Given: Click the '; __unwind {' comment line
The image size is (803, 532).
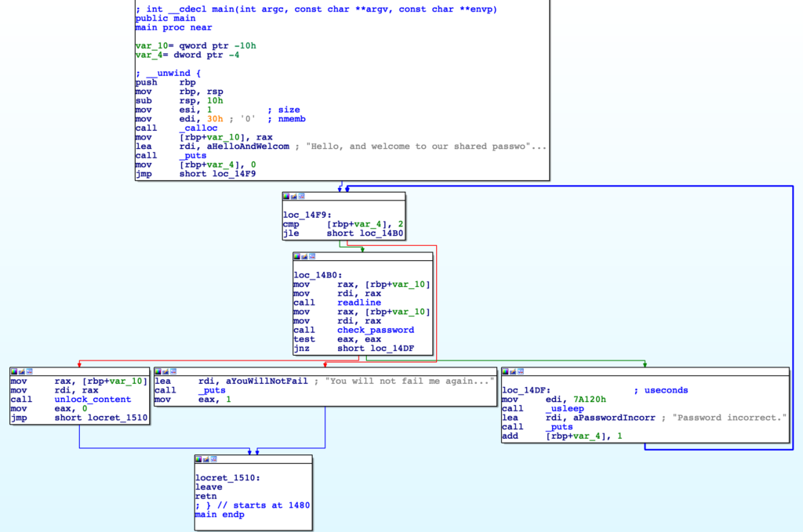Looking at the screenshot, I should point(169,73).
